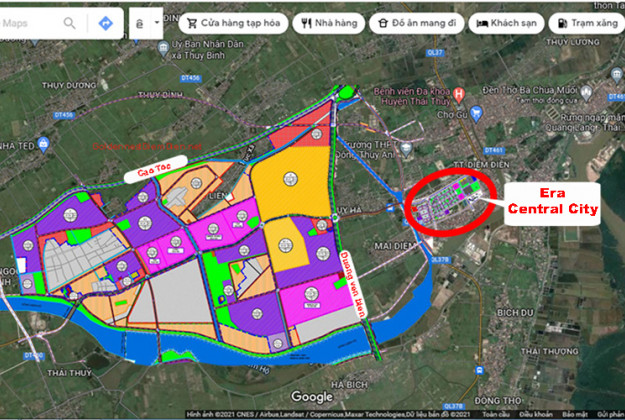The height and width of the screenshot is (420, 625).
Task: Click the fuel pump icon in Trạm xăng chip
Action: tap(562, 23)
